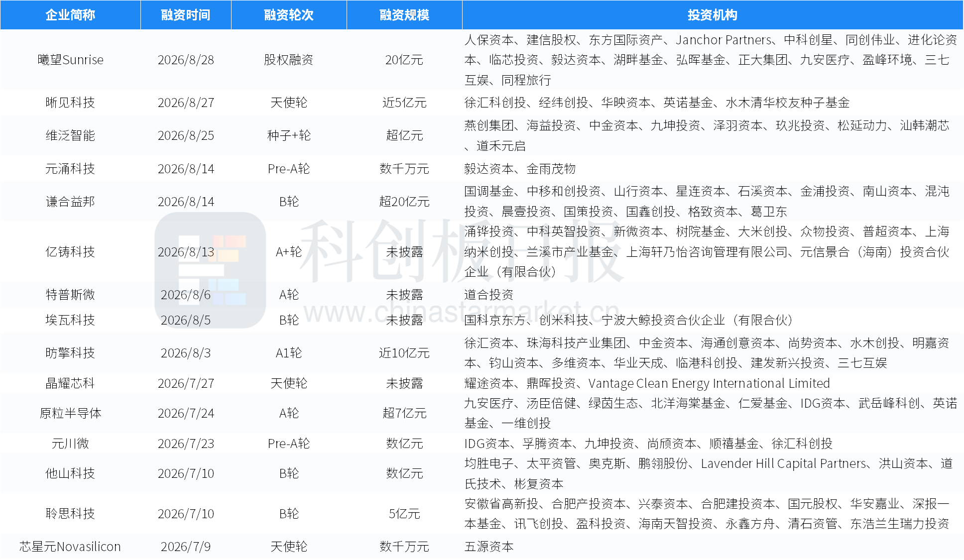
Task: Select investor 五源资本 in the last row
Action: pyautogui.click(x=489, y=547)
